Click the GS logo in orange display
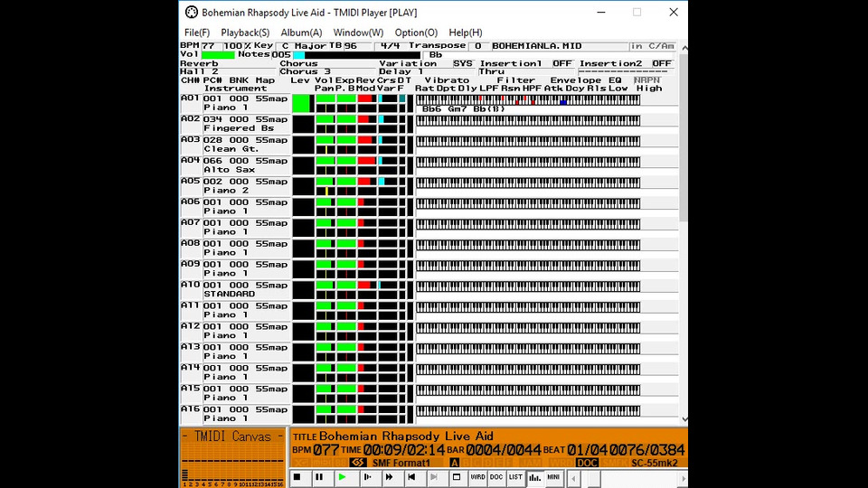The image size is (868, 488). click(x=358, y=463)
